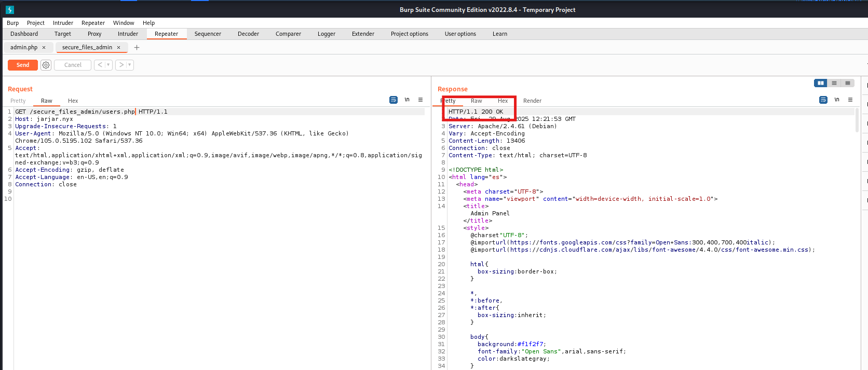Open the Burp menu in menu bar
Screen dimensions: 868x370
tap(12, 23)
